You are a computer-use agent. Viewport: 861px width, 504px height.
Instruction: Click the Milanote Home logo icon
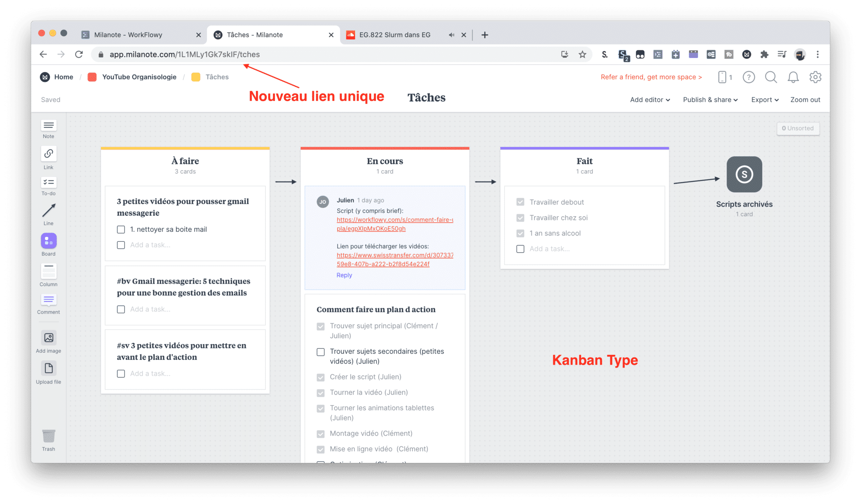[x=45, y=77]
